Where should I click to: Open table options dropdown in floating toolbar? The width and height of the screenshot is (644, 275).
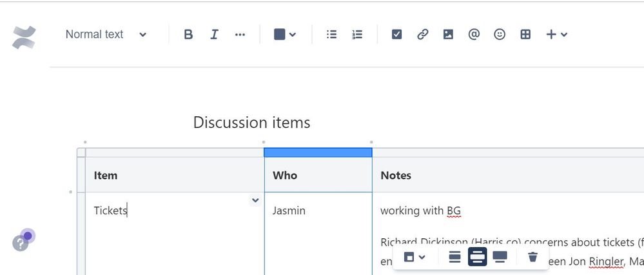(x=415, y=258)
